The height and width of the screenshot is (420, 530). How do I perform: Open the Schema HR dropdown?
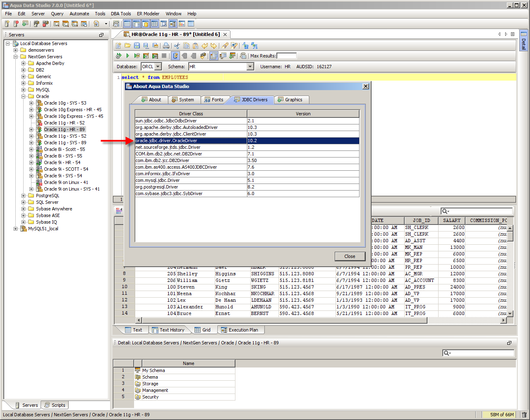pyautogui.click(x=250, y=67)
